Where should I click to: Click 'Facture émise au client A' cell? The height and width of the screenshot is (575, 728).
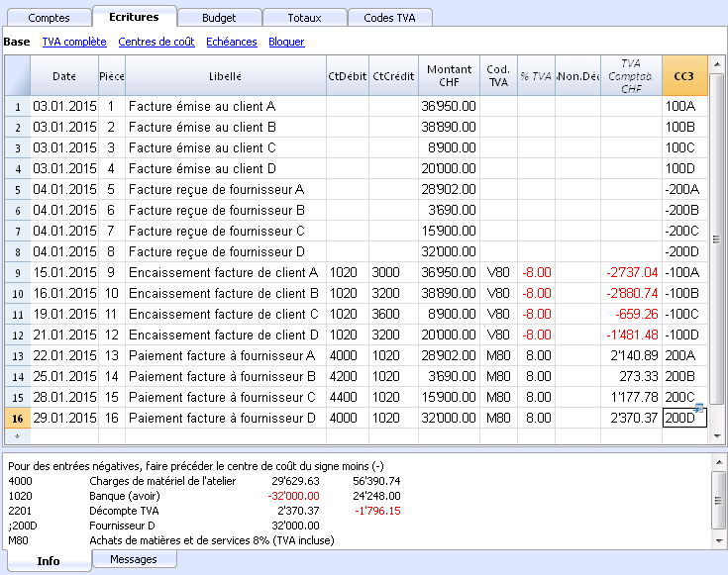point(226,106)
